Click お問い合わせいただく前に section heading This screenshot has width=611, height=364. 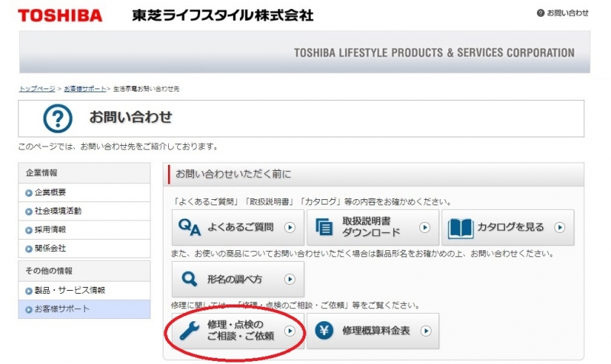pyautogui.click(x=233, y=174)
